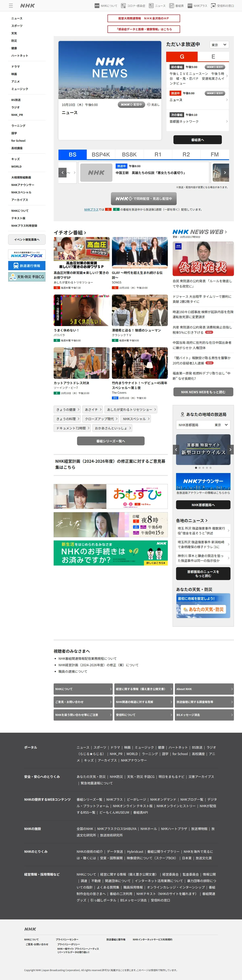Open NHKについて header icon link

click(106, 6)
